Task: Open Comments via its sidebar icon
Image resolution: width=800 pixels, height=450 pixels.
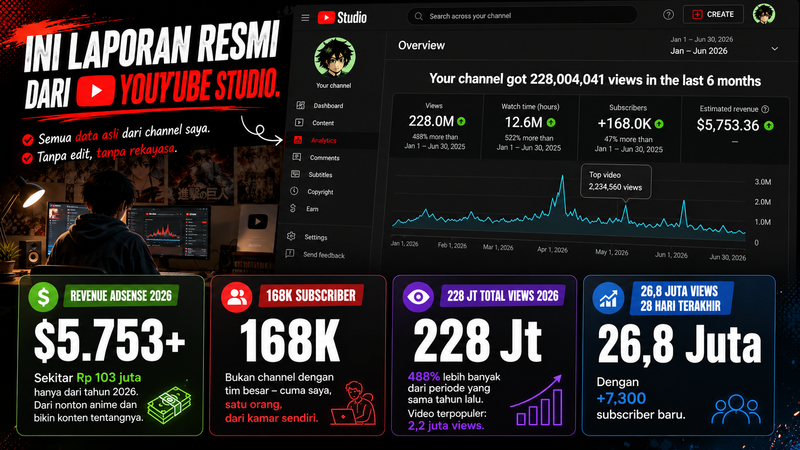Action: pyautogui.click(x=297, y=157)
